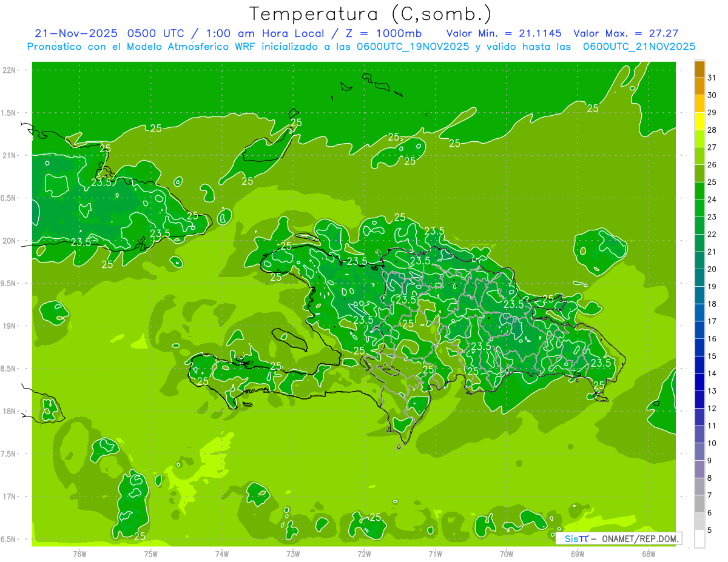The image size is (728, 562).
Task: Click the "21N" latitude label
Action: coord(9,156)
